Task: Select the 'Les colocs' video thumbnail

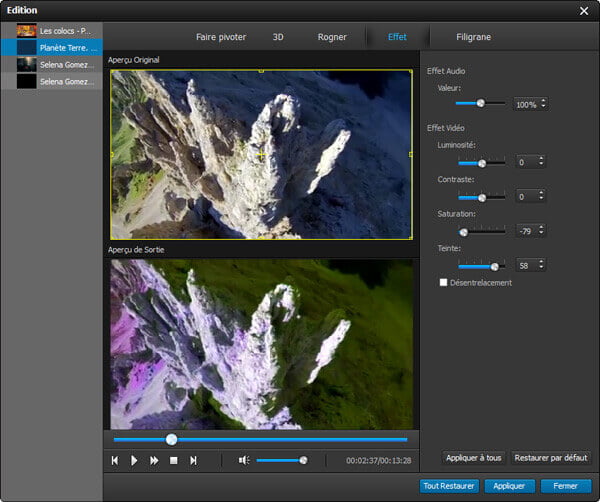Action: pyautogui.click(x=27, y=31)
